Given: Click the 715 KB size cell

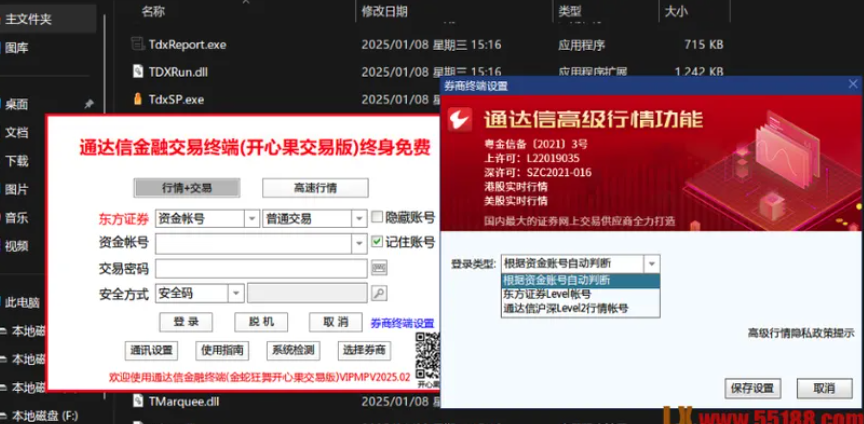Looking at the screenshot, I should pos(704,45).
